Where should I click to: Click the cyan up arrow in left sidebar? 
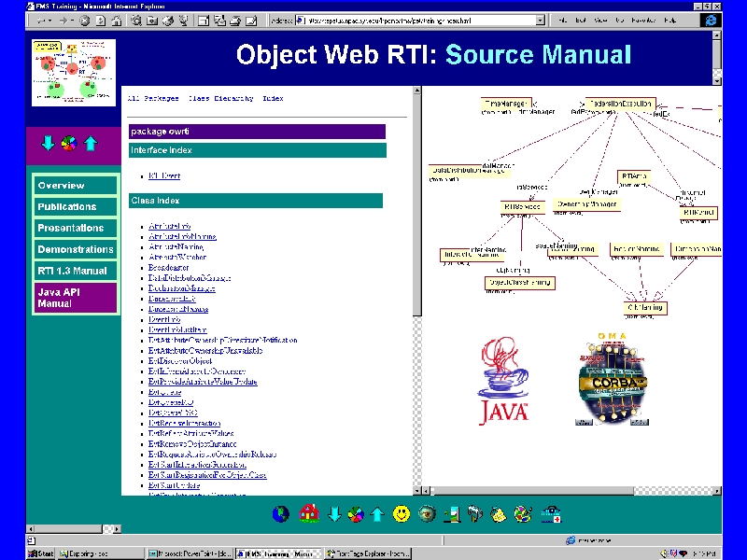point(91,143)
